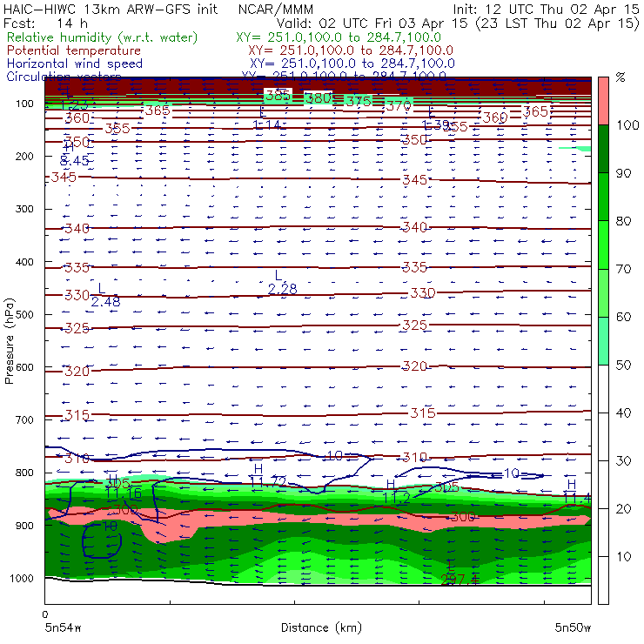
Task: Select the 'Valid: 02 UTC Fri 03 Apr 15' text
Action: point(372,23)
